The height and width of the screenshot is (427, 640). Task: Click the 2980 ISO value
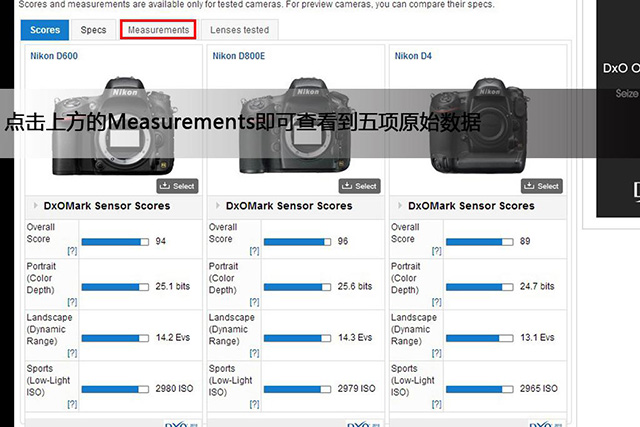[174, 388]
